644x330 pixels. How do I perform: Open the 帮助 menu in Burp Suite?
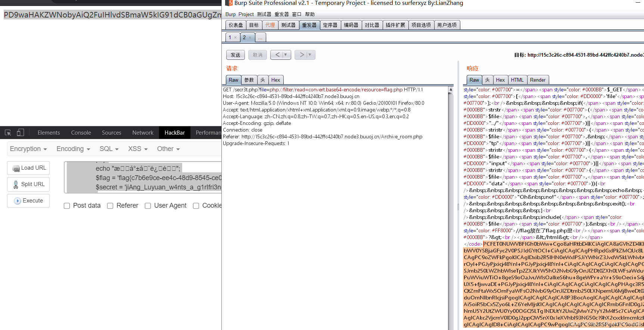310,14
